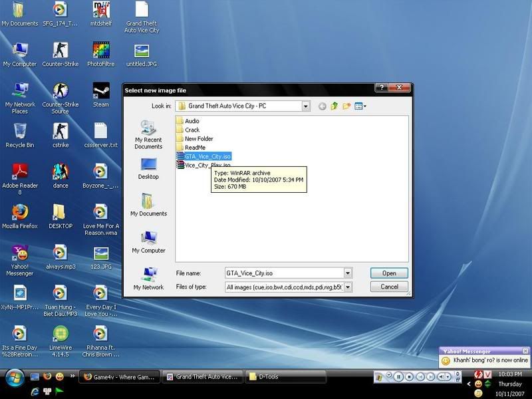Select the Love Me For A Reason.wma file

tap(101, 220)
